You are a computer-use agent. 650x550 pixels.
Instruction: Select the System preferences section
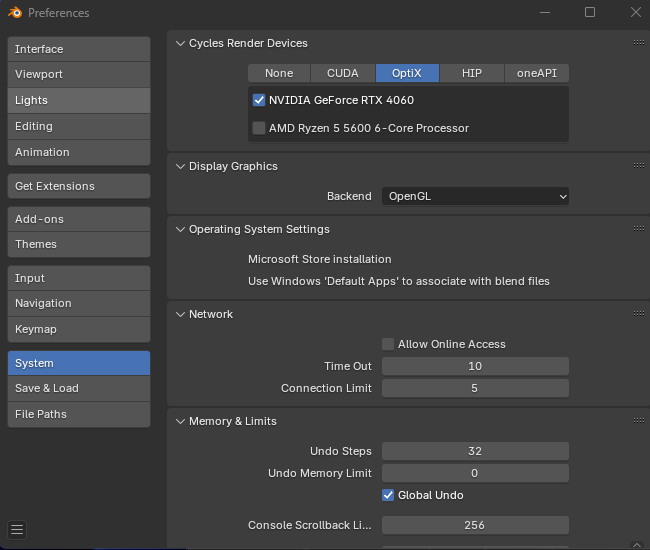79,363
